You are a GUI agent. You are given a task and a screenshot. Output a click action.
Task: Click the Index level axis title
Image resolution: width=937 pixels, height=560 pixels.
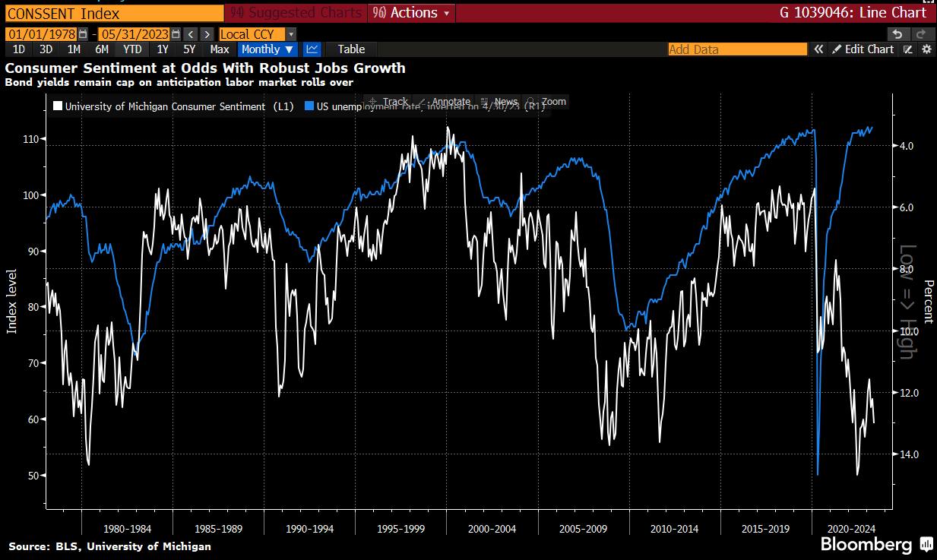coord(11,303)
